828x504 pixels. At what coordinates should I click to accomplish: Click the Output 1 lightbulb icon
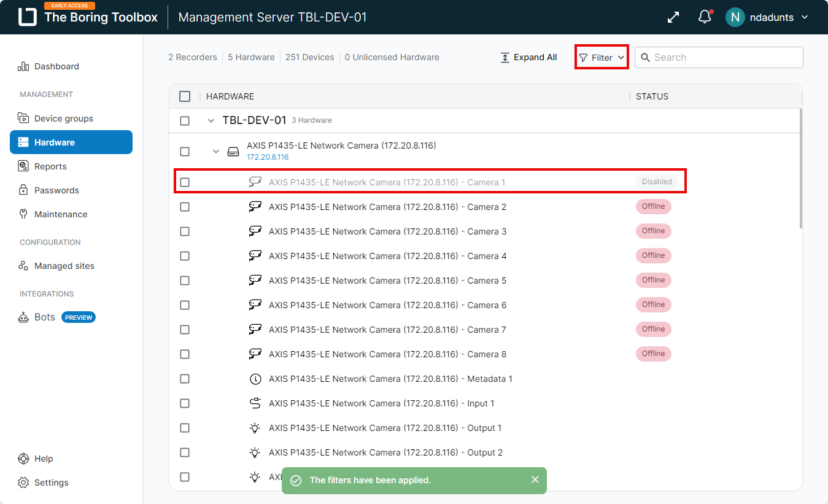tap(255, 428)
